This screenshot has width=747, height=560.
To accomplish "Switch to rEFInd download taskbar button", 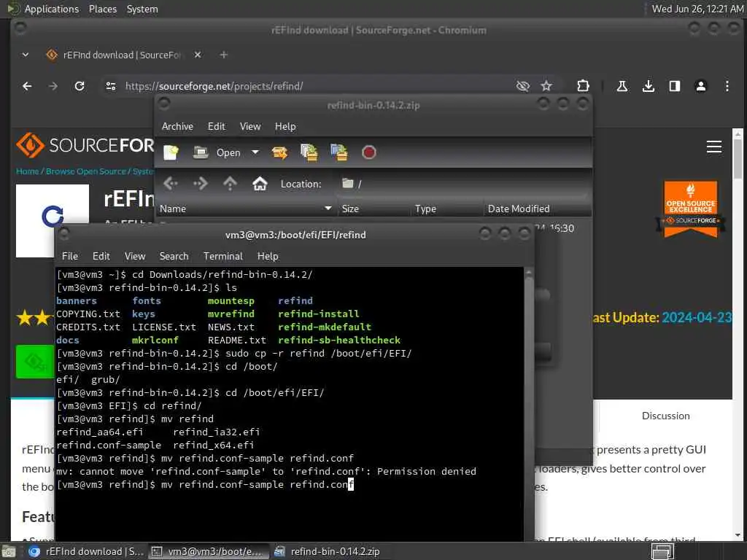I will pyautogui.click(x=85, y=551).
